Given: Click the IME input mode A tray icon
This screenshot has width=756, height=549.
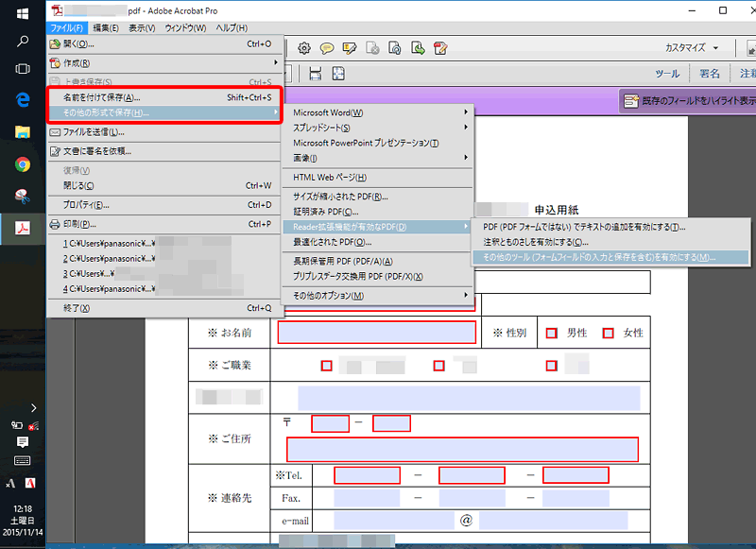Looking at the screenshot, I should coord(10,484).
